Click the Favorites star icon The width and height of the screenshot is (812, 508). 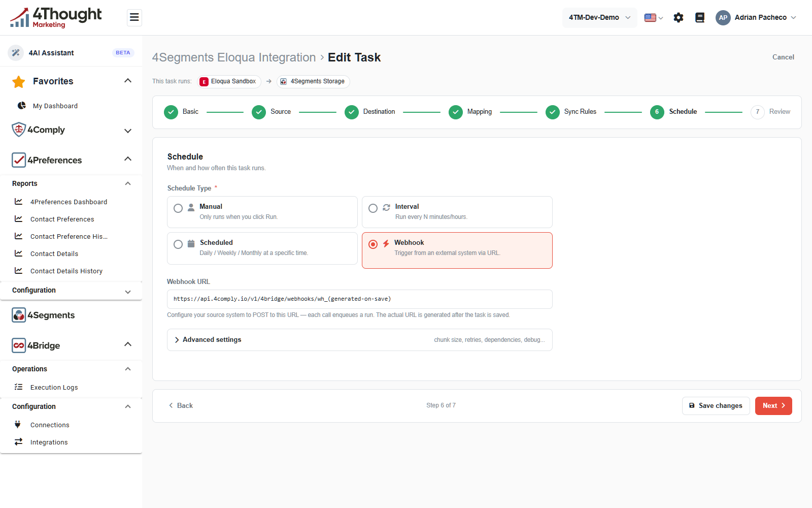pos(19,81)
